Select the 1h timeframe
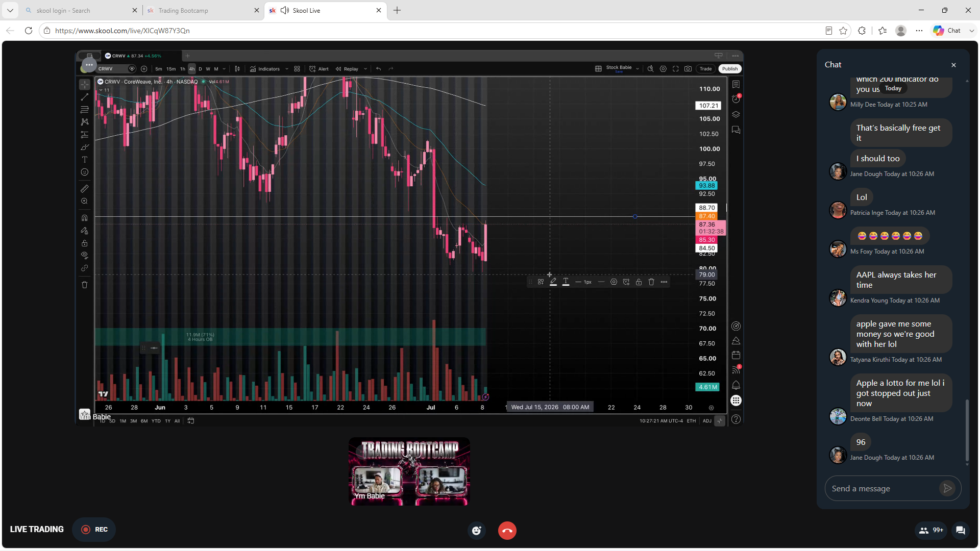Image resolution: width=980 pixels, height=551 pixels. (x=183, y=69)
